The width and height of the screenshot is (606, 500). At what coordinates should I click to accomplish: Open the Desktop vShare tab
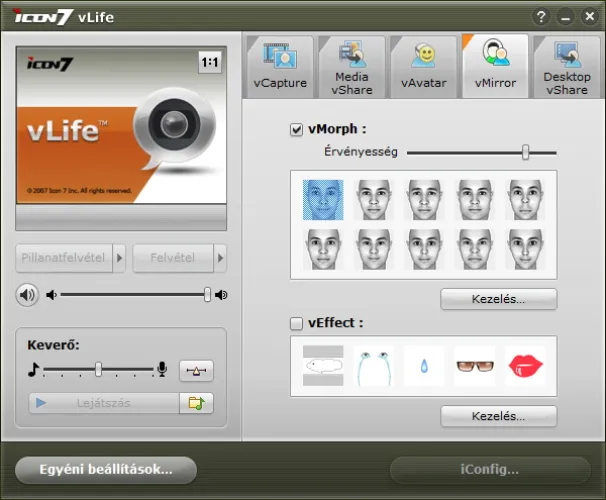567,67
